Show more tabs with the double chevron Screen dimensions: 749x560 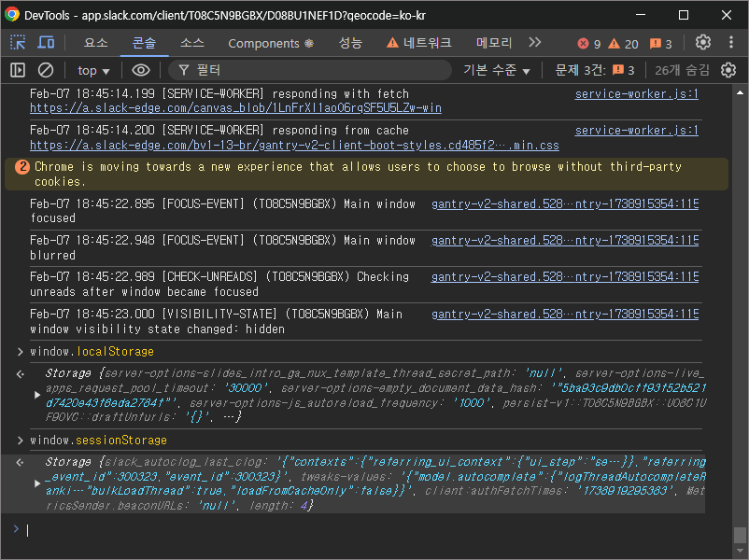[x=535, y=43]
